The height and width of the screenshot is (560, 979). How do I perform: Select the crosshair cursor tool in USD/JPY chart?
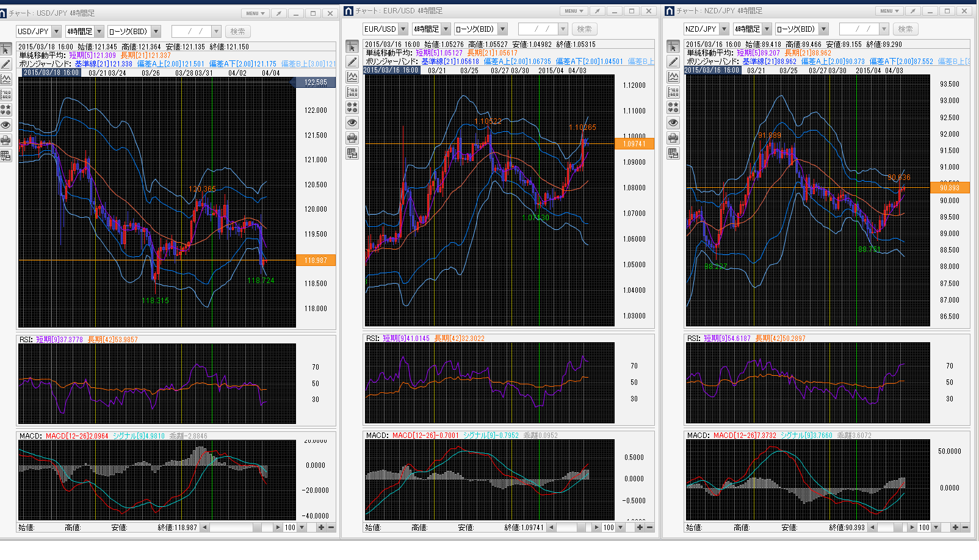click(x=6, y=49)
